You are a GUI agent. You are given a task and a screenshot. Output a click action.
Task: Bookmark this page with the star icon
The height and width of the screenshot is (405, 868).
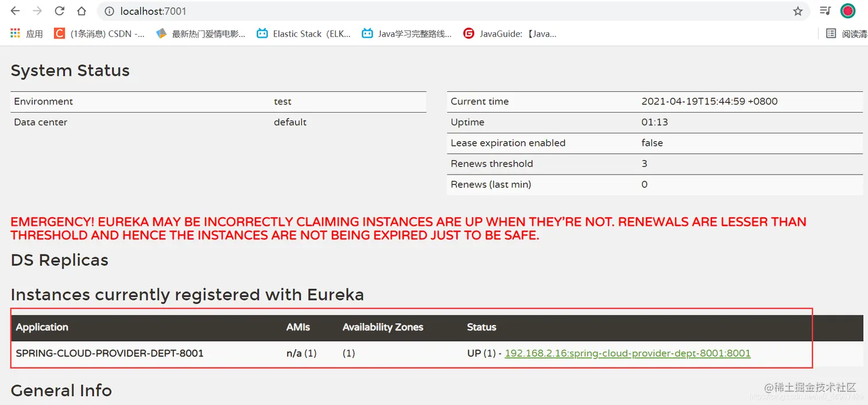point(798,11)
